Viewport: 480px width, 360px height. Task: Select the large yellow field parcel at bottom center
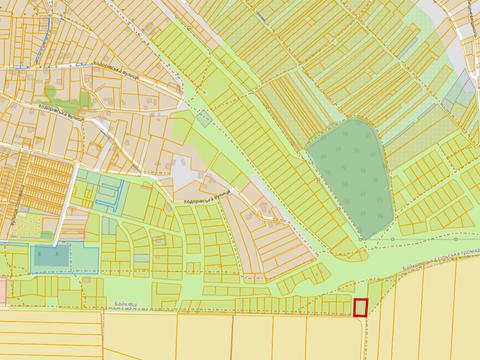click(205, 337)
